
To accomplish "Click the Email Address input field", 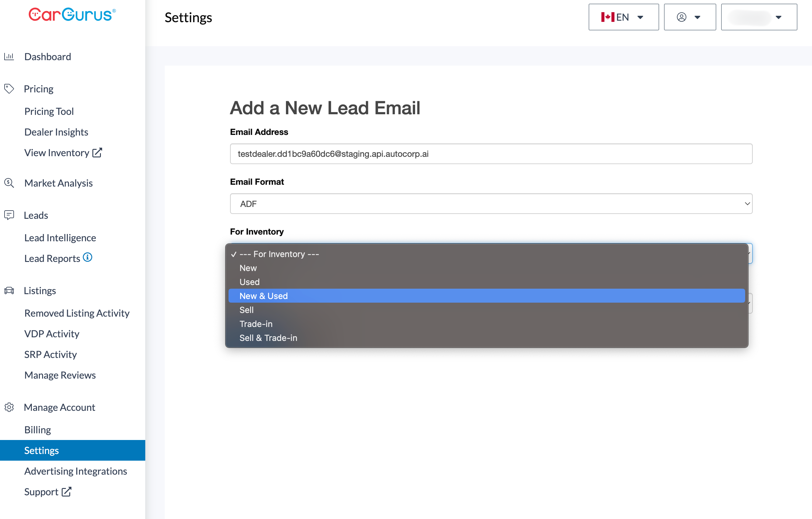I will click(x=491, y=154).
